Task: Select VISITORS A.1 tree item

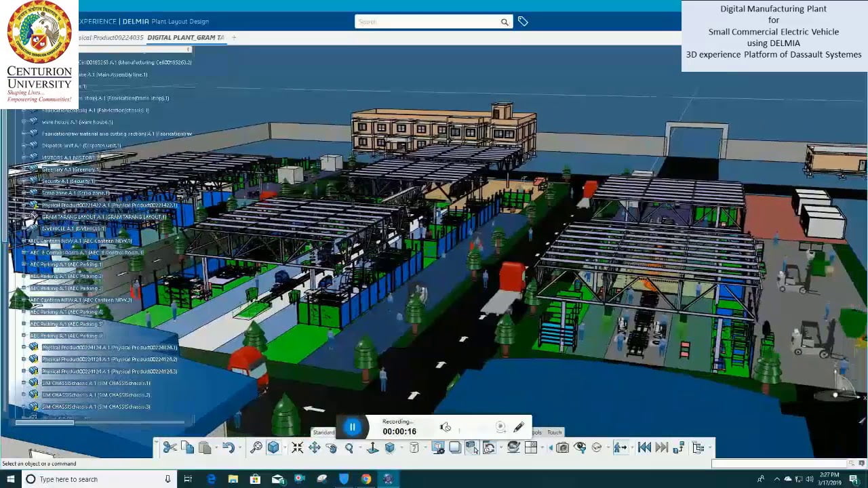Action: [71, 157]
